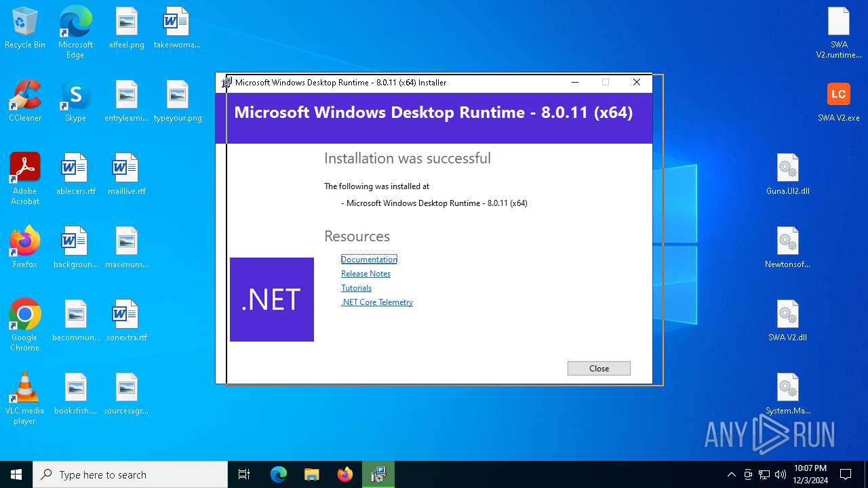Select the Guna.UI2.dll file icon
Image resolution: width=868 pixels, height=488 pixels.
(x=788, y=175)
